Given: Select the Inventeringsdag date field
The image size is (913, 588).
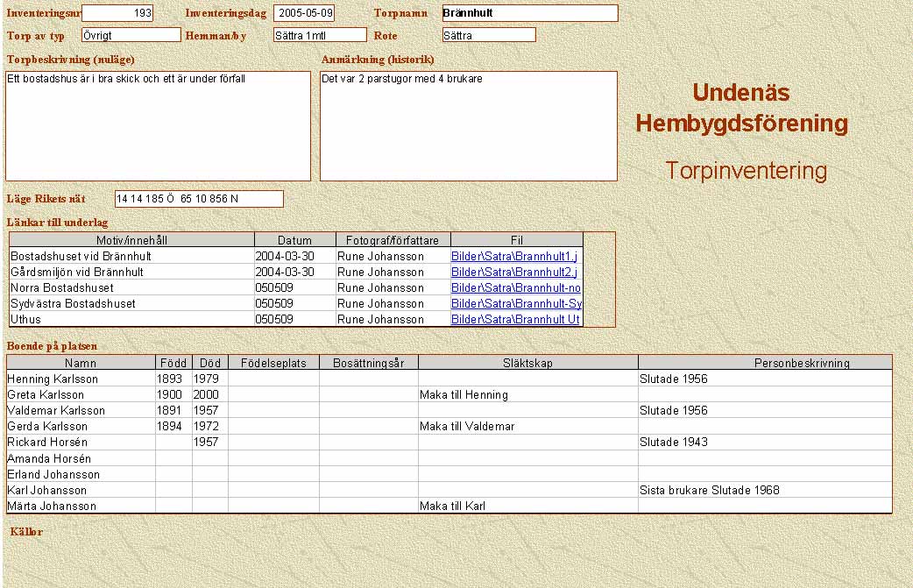Looking at the screenshot, I should coord(303,13).
